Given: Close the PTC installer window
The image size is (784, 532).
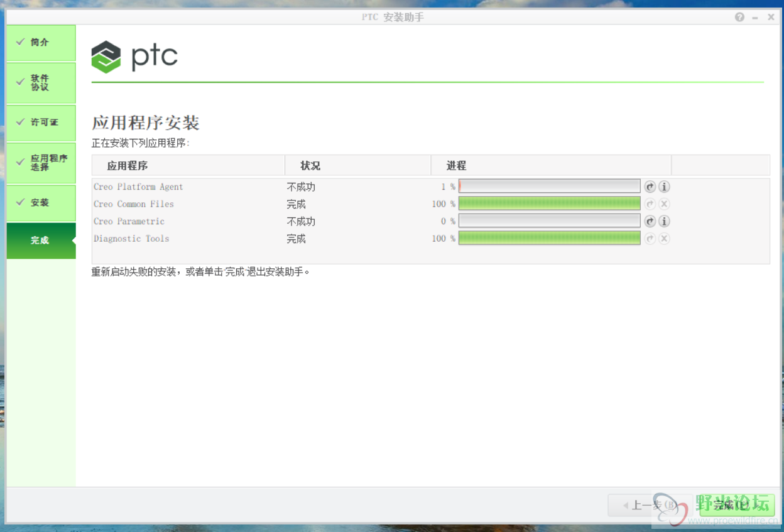Looking at the screenshot, I should (x=771, y=17).
